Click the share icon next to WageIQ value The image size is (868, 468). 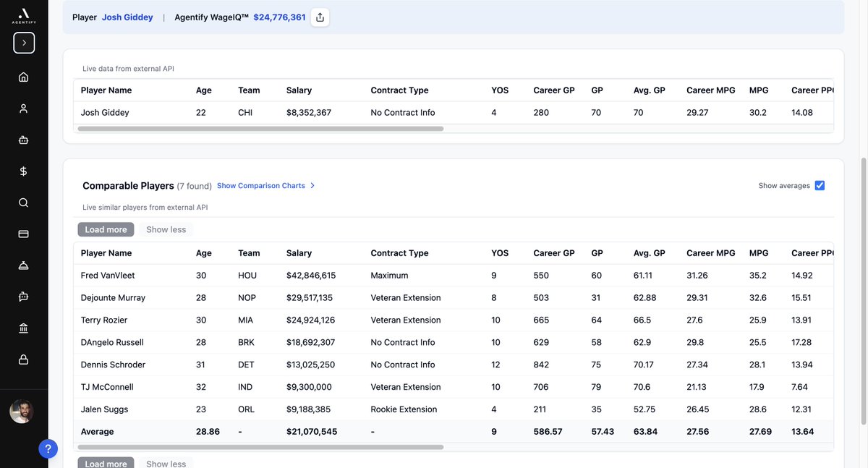point(319,16)
